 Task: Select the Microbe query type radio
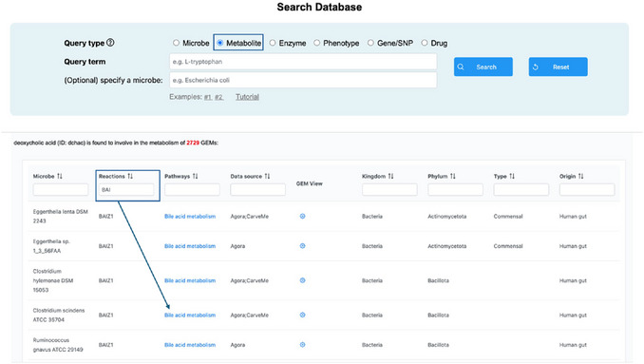[176, 43]
